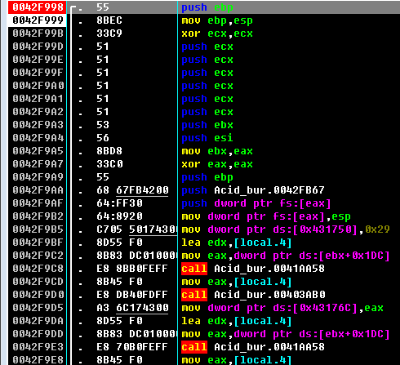Click hex bytes '33C9'

tap(109, 33)
